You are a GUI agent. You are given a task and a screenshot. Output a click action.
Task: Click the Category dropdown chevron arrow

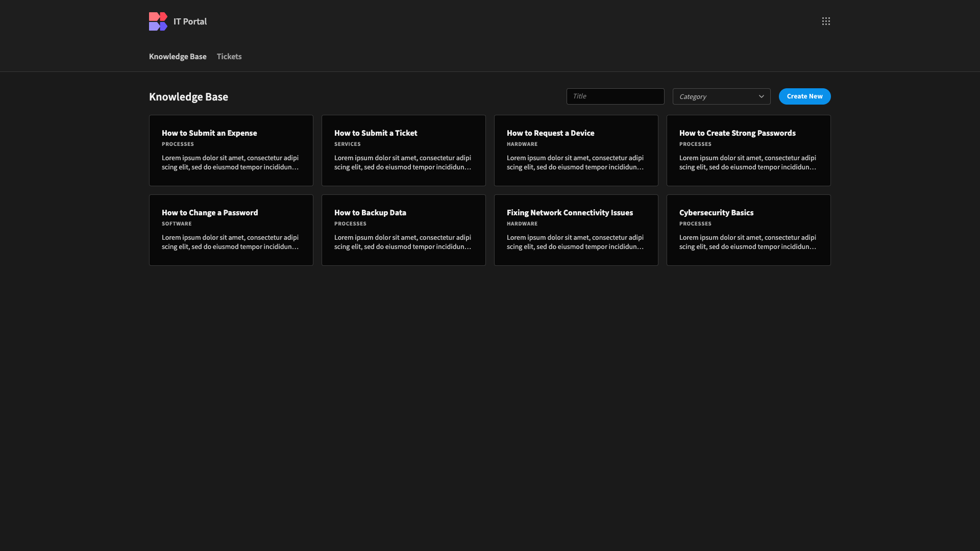click(x=761, y=96)
